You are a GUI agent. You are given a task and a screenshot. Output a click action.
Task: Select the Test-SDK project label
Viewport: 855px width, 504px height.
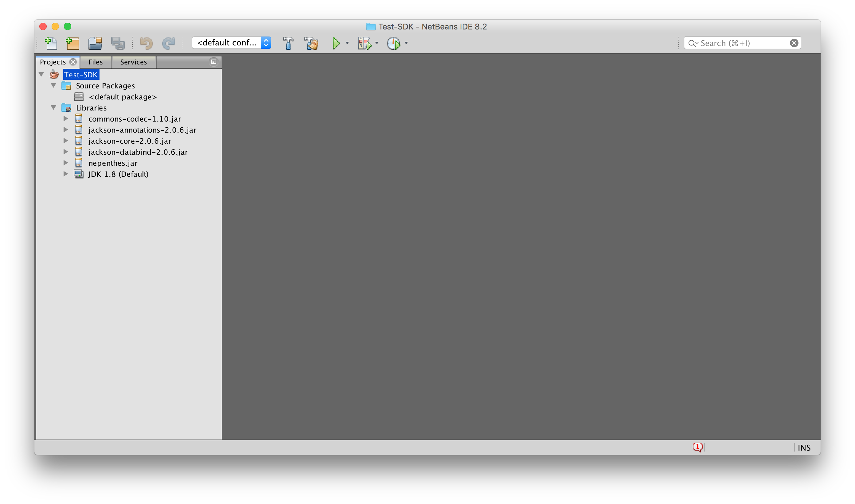click(81, 75)
